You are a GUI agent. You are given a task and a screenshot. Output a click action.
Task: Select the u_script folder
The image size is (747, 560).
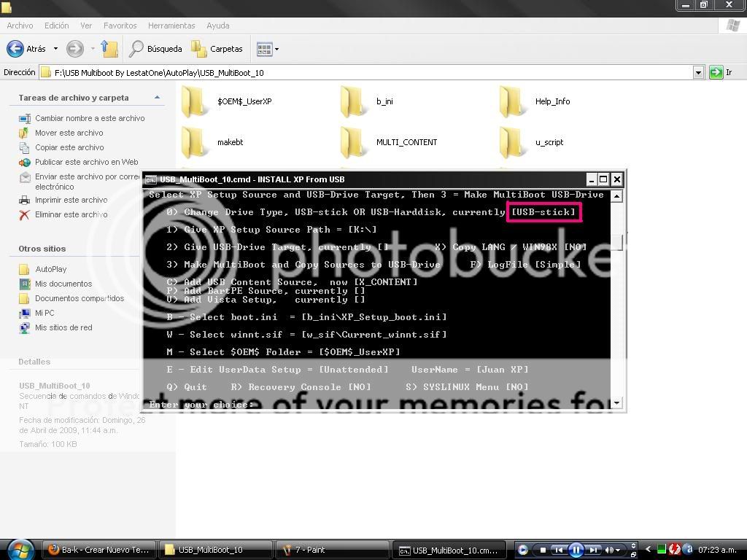click(531, 142)
